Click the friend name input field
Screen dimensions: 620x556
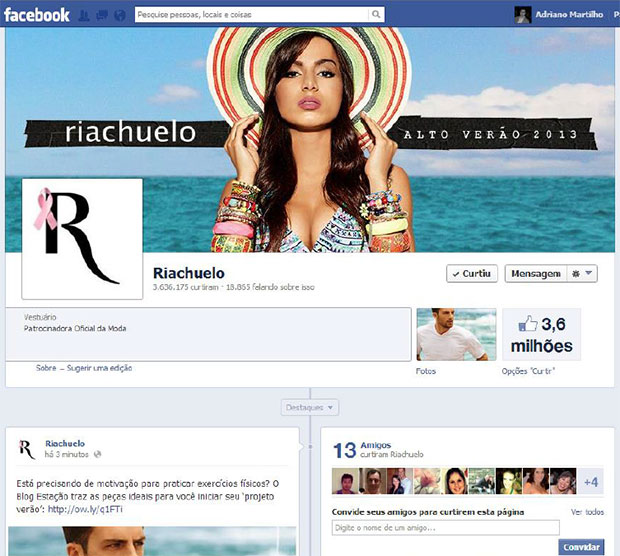tap(446, 528)
